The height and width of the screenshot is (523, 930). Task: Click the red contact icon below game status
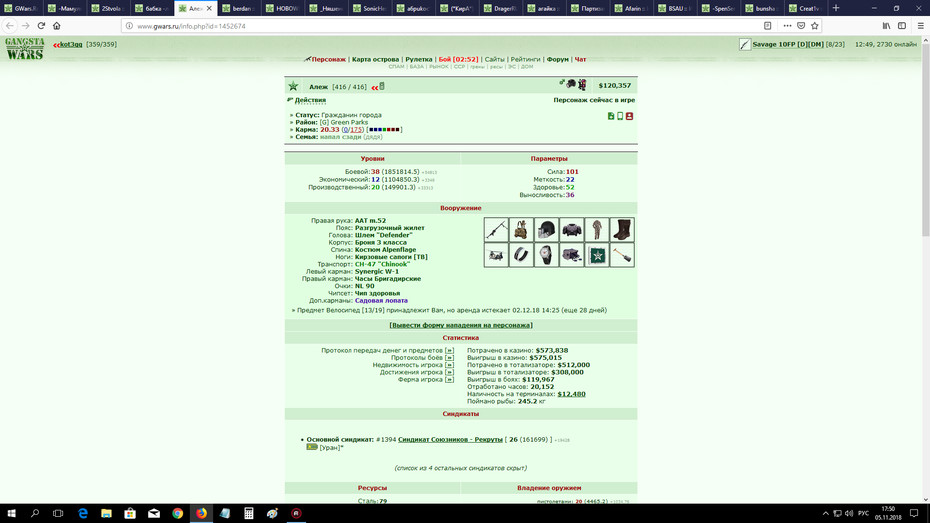[629, 116]
